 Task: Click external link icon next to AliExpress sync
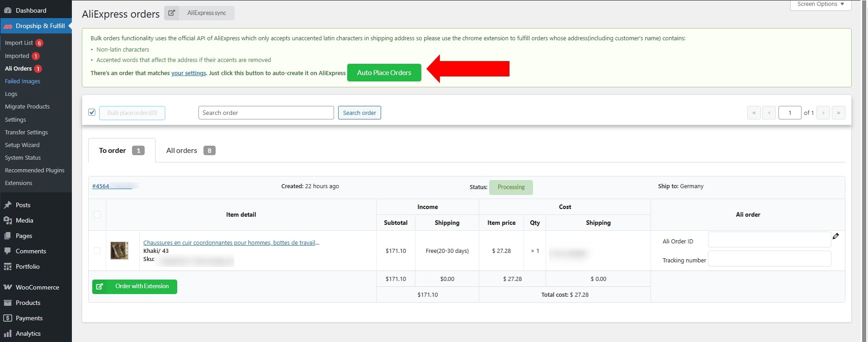[171, 13]
